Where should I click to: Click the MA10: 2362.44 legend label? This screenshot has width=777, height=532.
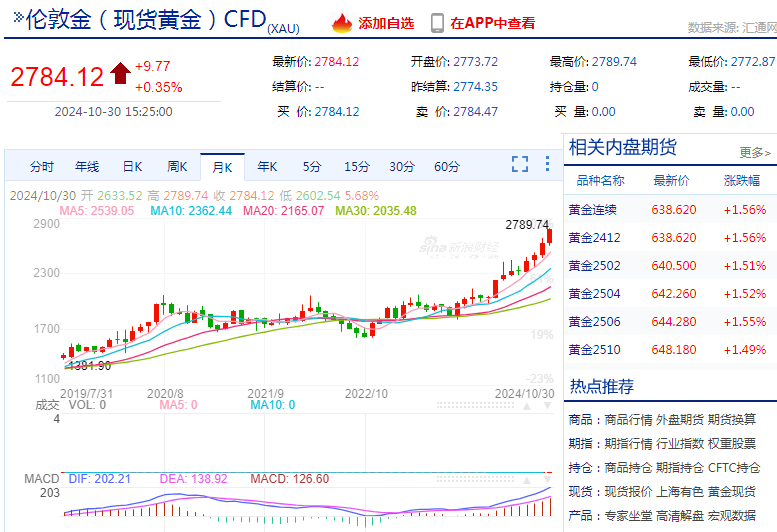191,211
